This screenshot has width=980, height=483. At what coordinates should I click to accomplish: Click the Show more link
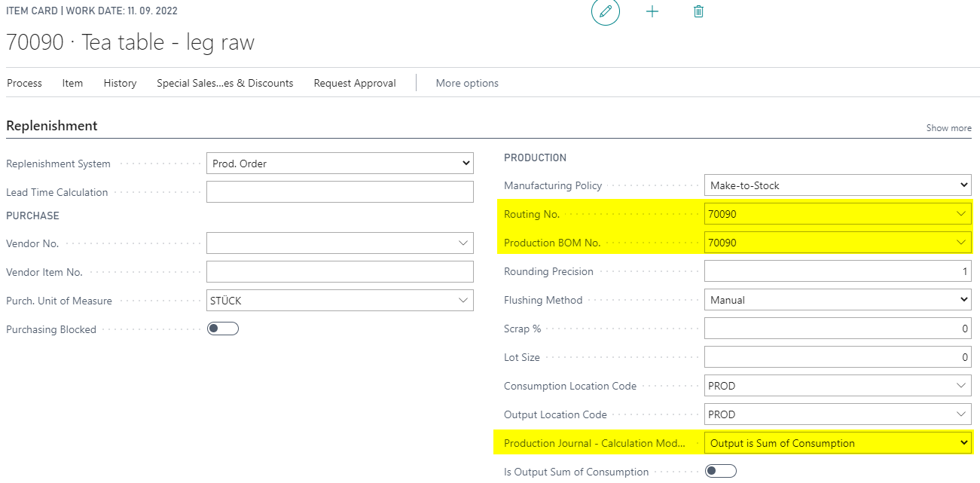(x=948, y=128)
